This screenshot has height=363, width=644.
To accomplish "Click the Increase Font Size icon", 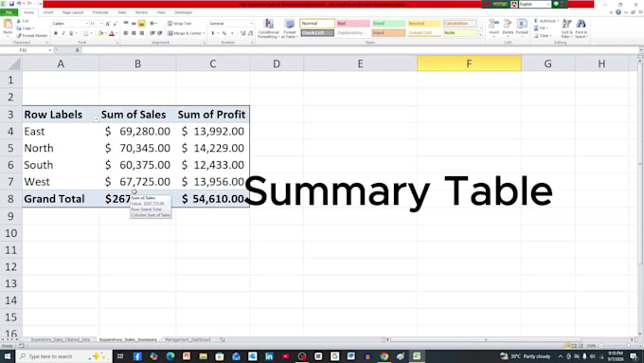I will click(108, 24).
